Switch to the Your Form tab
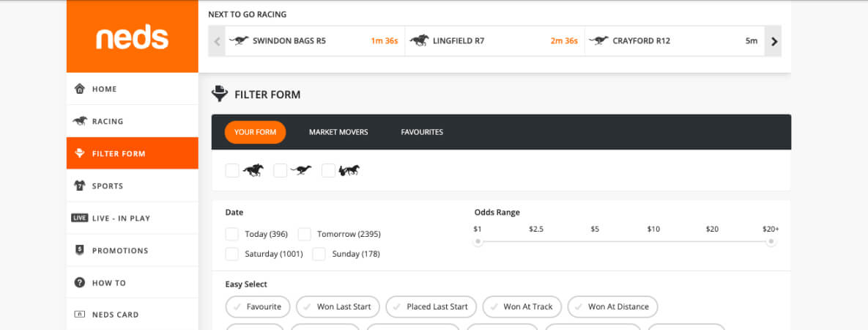 coord(255,132)
